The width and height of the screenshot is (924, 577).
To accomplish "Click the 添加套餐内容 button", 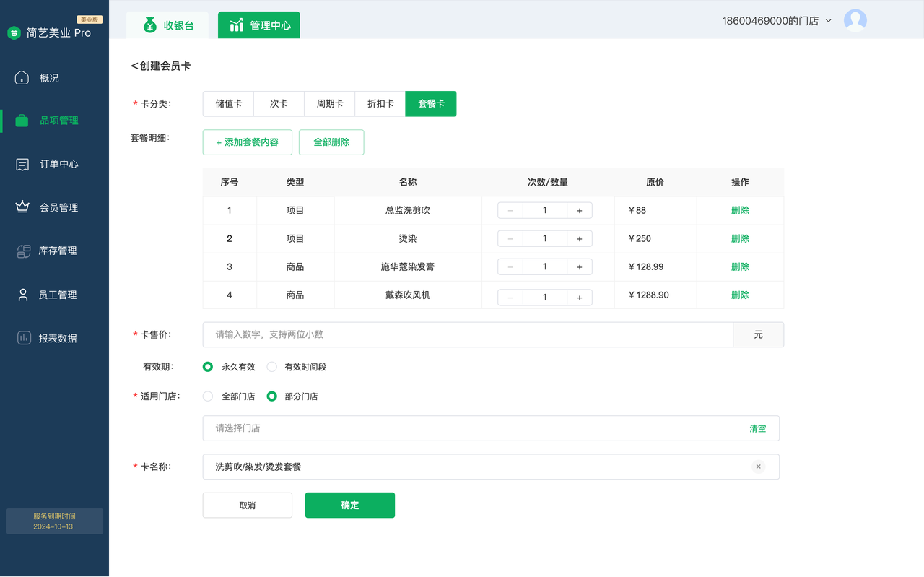I will coord(247,142).
